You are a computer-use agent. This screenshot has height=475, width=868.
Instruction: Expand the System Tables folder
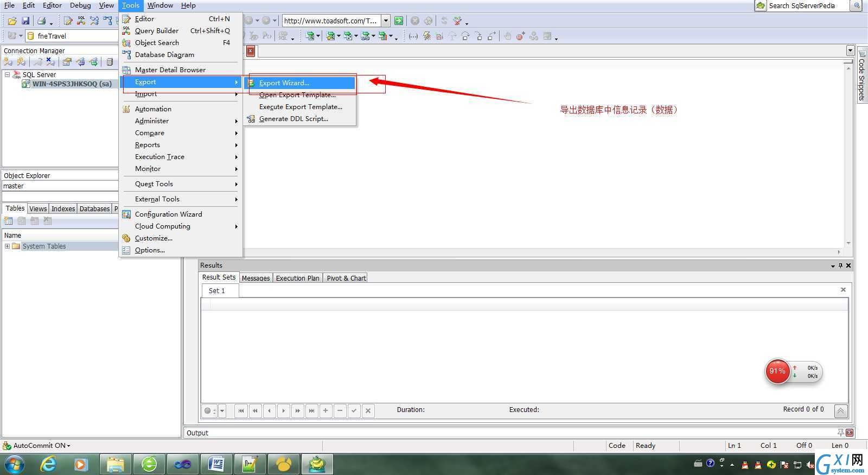tap(7, 246)
